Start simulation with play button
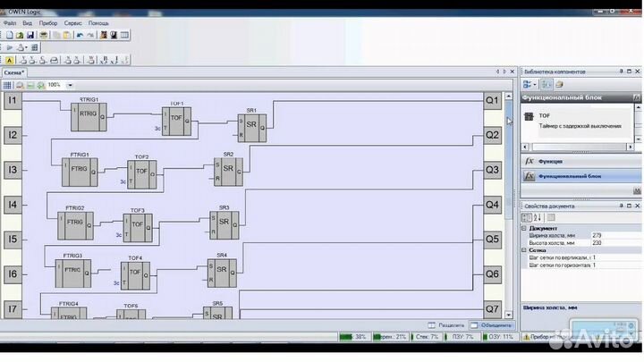 [10, 47]
